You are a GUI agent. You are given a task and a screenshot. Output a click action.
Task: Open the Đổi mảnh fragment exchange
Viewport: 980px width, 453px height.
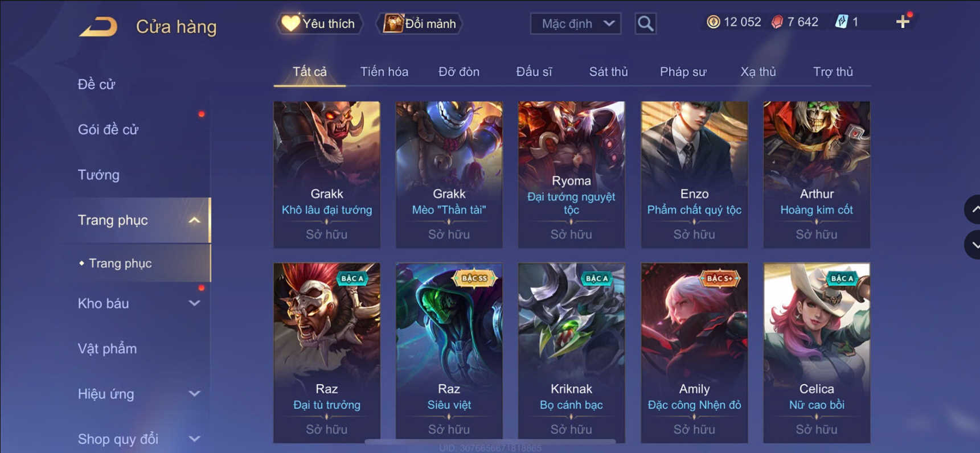click(420, 24)
